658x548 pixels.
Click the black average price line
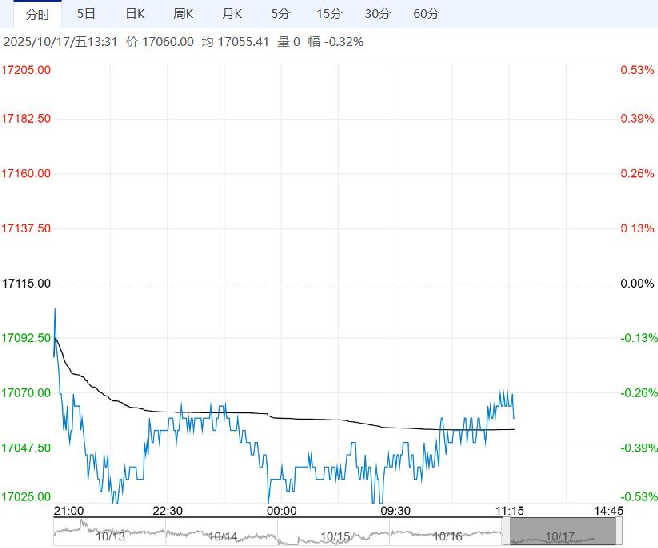tap(300, 418)
